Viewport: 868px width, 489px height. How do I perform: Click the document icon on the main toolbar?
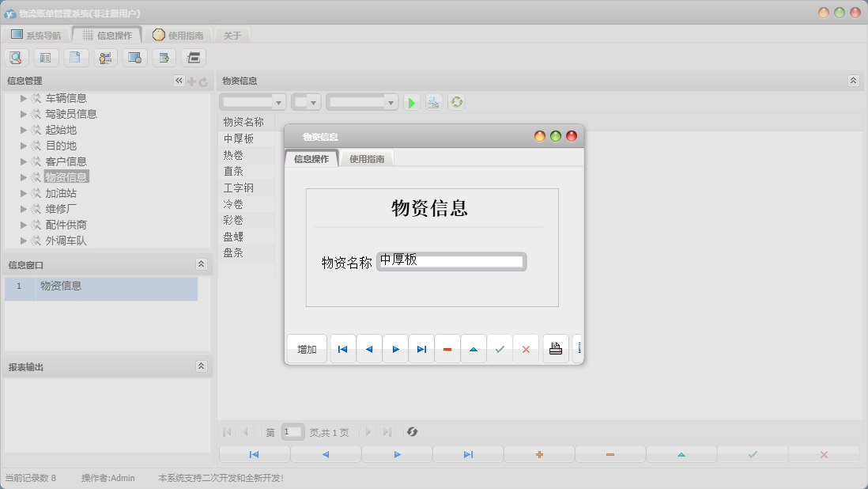(75, 57)
